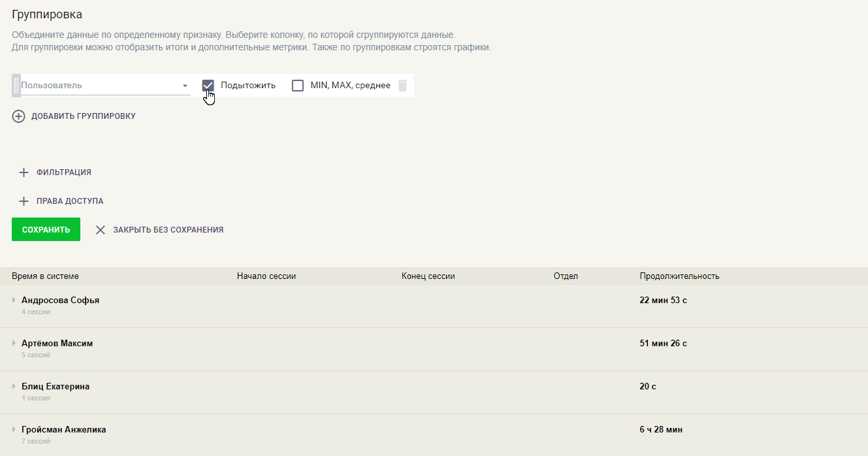Expand the Андросова Софья group row
868x456 pixels.
click(x=14, y=300)
